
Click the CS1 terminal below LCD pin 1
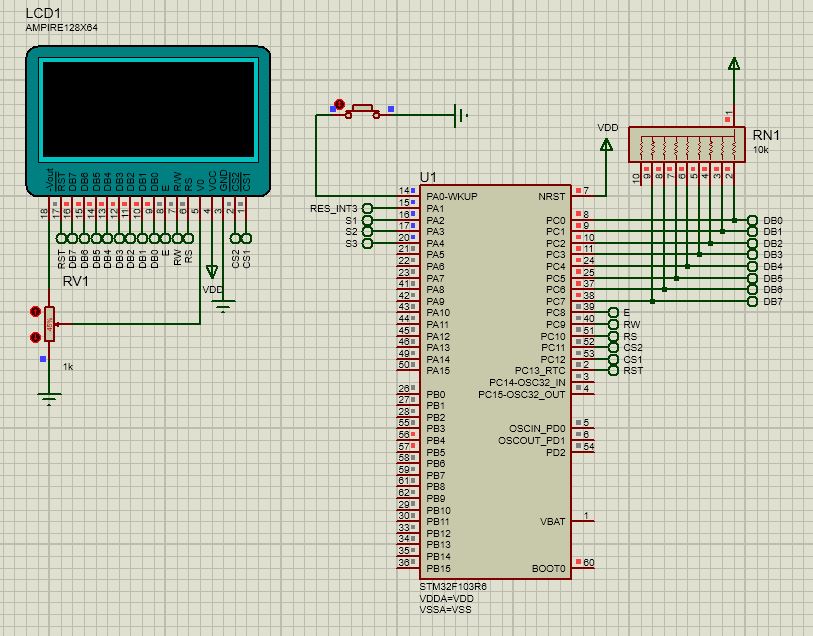247,238
